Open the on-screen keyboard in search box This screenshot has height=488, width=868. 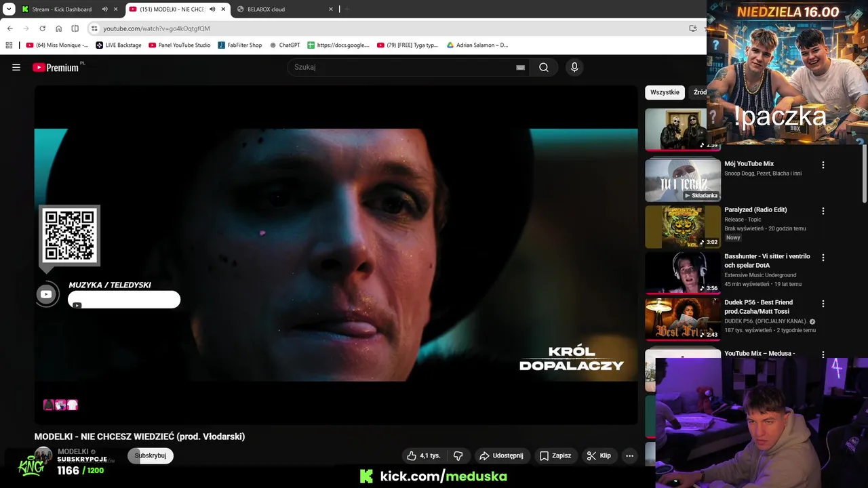[520, 67]
